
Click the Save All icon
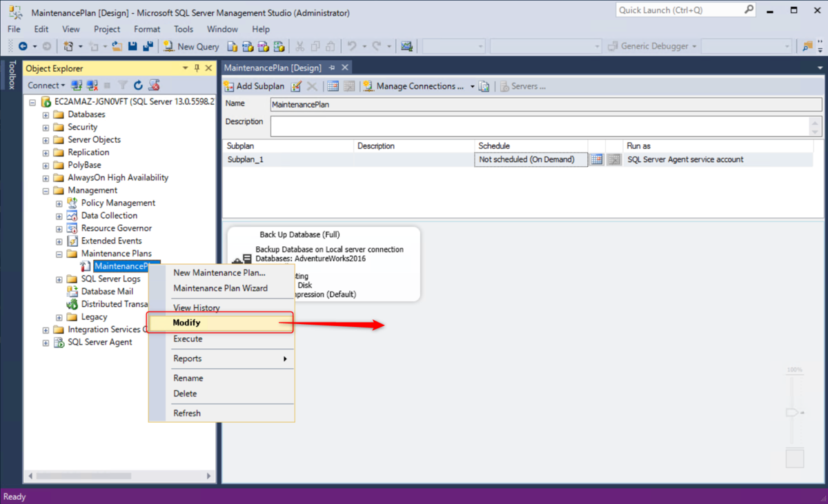point(148,46)
